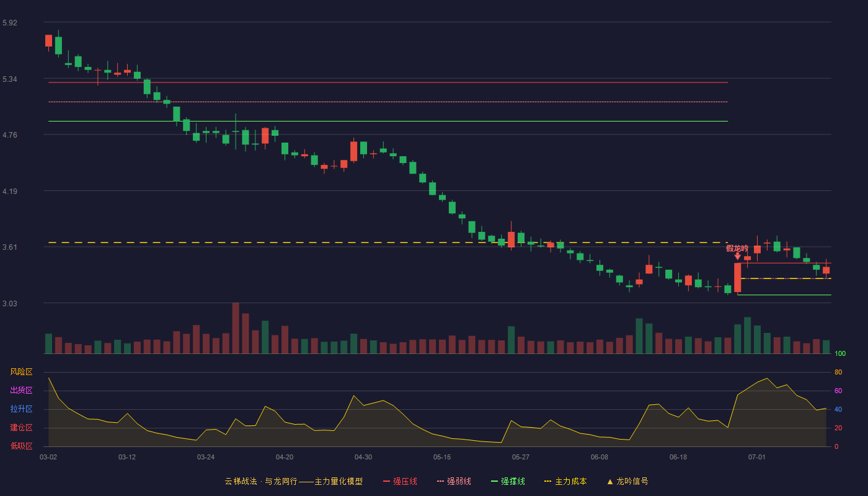Viewport: 868px width, 496px height.
Task: Click the green 强撑线 legend line icon
Action: [494, 481]
